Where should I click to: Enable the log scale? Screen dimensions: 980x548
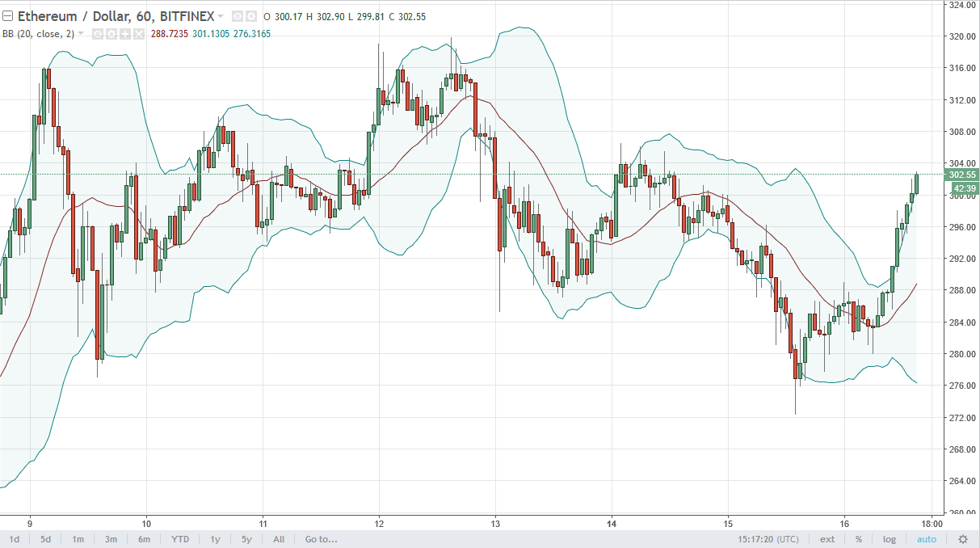coord(890,539)
